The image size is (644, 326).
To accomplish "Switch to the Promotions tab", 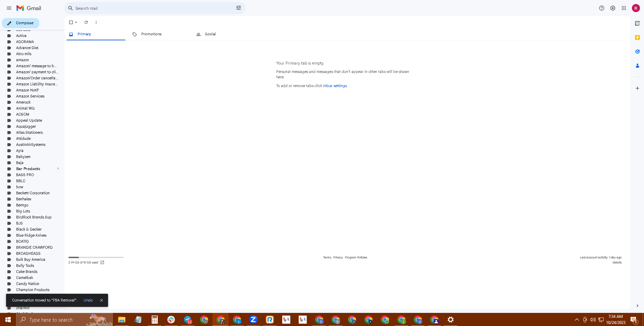I will coord(159,34).
